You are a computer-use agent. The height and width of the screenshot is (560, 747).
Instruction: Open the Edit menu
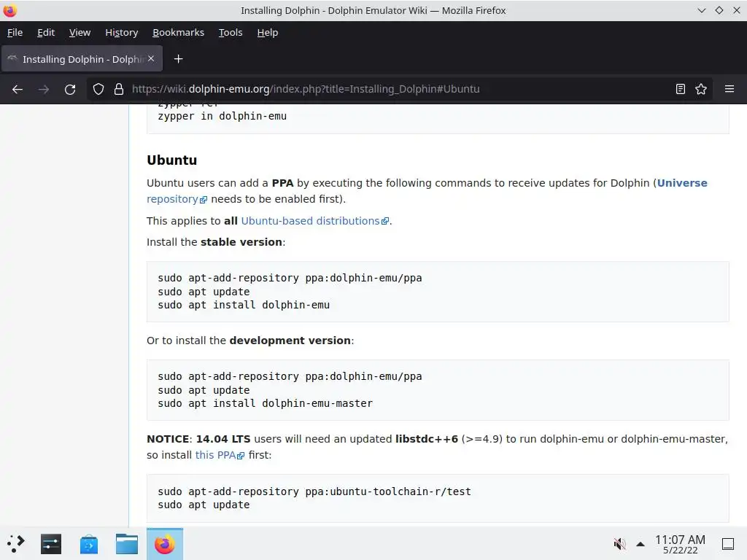tap(46, 32)
